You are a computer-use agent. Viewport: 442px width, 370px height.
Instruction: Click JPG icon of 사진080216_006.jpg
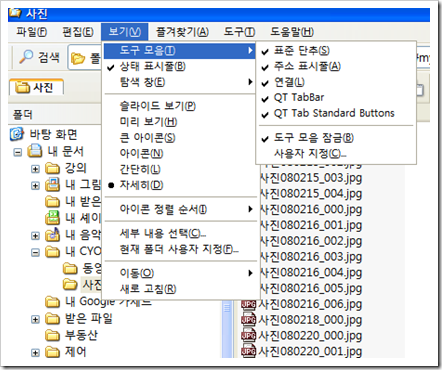click(249, 304)
